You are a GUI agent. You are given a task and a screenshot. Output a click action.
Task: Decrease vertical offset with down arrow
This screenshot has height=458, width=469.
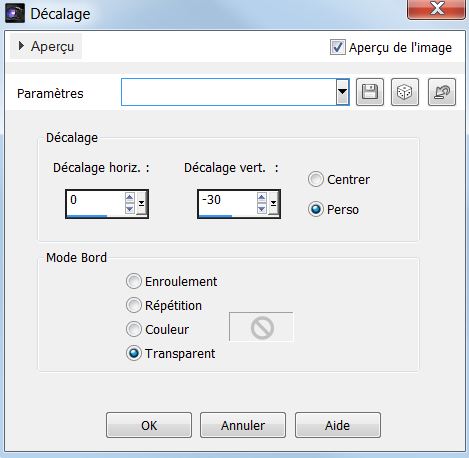tap(262, 209)
